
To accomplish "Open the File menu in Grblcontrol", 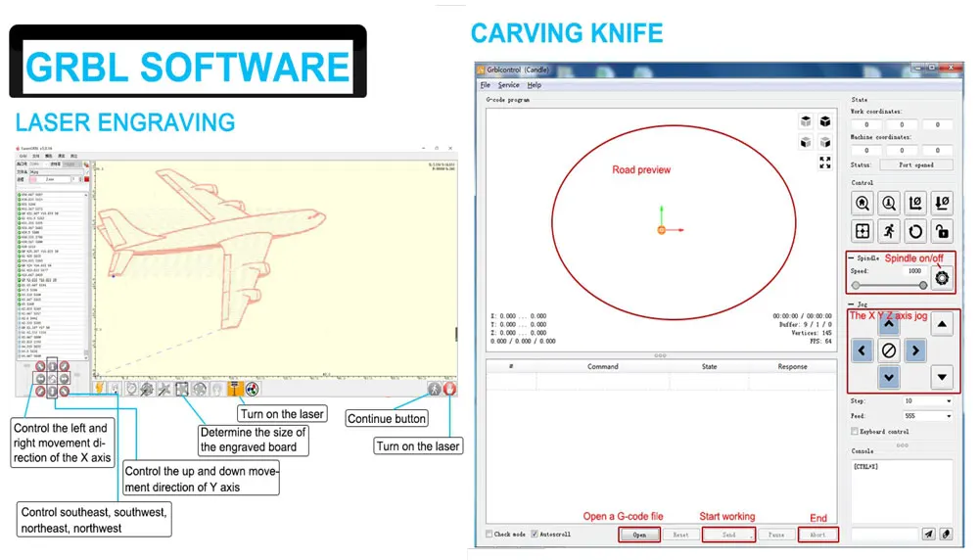I will (x=486, y=85).
